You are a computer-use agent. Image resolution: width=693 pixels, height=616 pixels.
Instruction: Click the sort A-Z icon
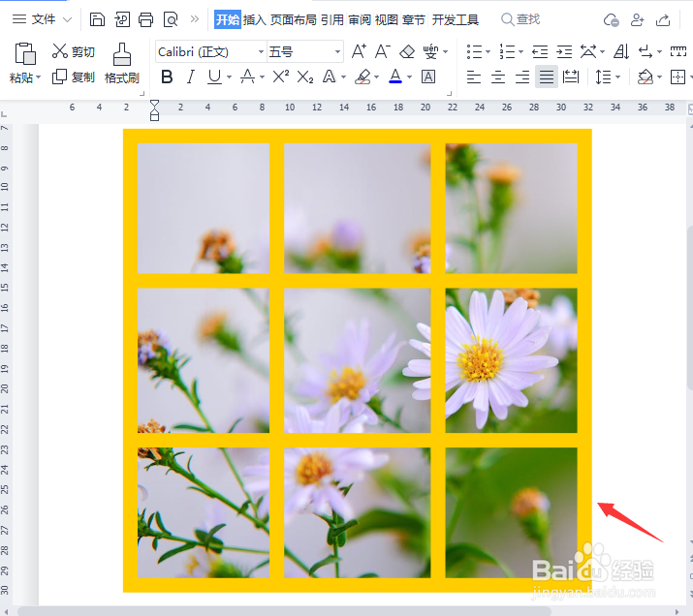click(621, 51)
